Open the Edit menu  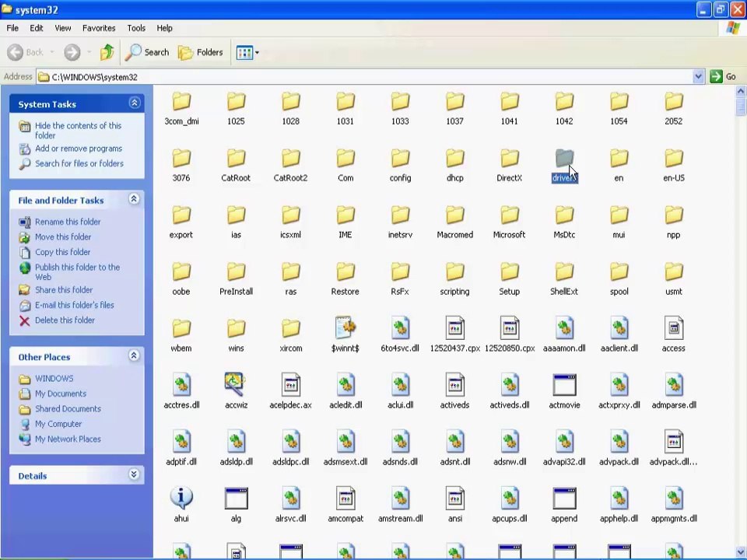(37, 28)
